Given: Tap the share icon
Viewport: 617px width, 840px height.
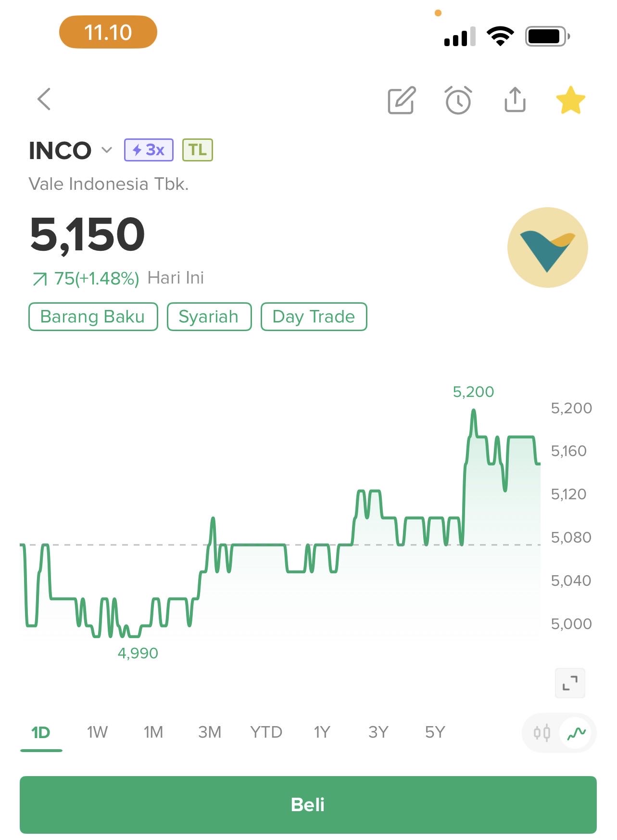Looking at the screenshot, I should [x=515, y=100].
